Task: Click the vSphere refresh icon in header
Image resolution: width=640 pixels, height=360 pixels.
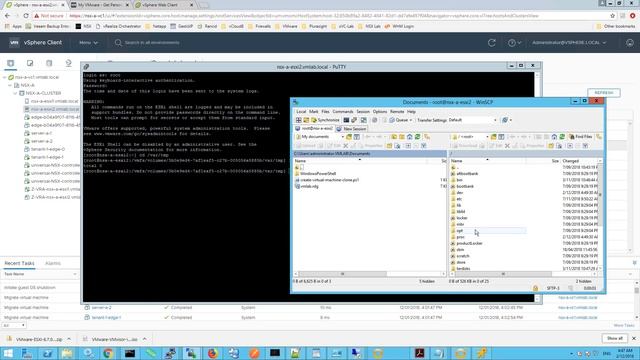Action: pos(492,42)
